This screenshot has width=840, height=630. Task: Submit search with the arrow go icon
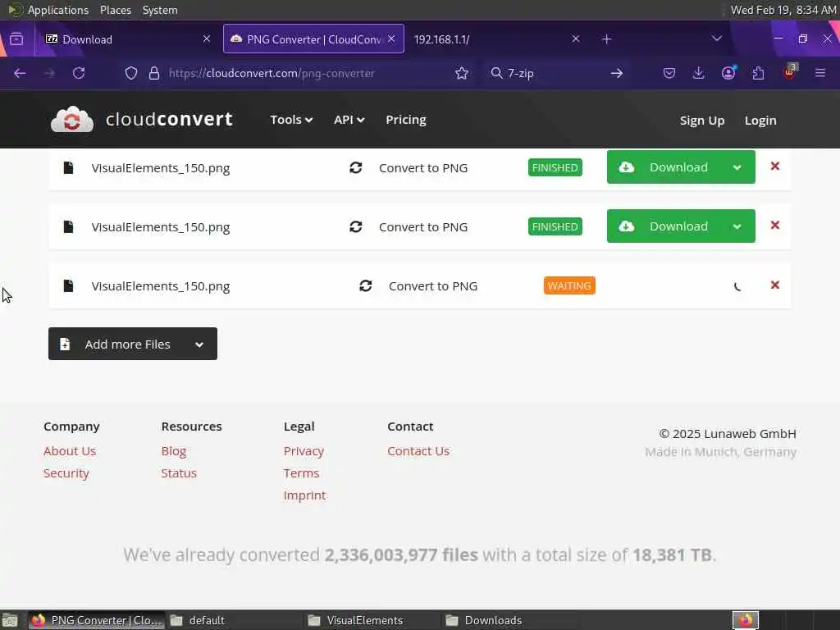pos(617,73)
